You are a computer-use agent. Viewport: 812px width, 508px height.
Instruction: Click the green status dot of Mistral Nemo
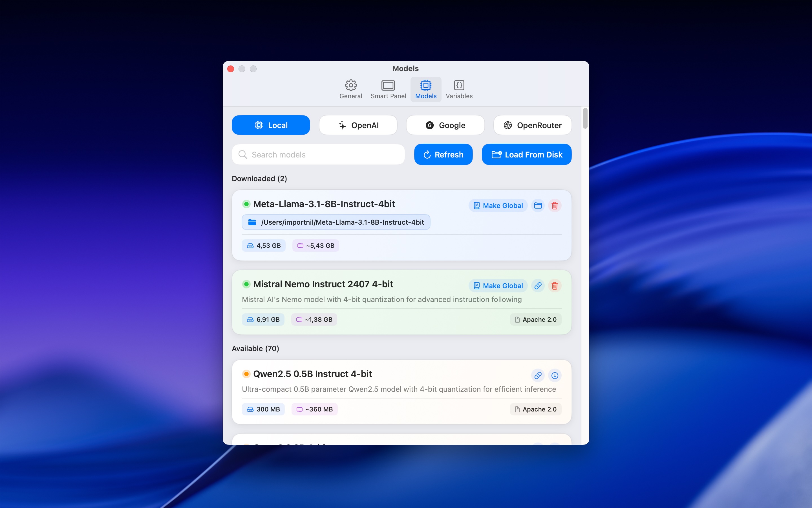[x=246, y=284]
